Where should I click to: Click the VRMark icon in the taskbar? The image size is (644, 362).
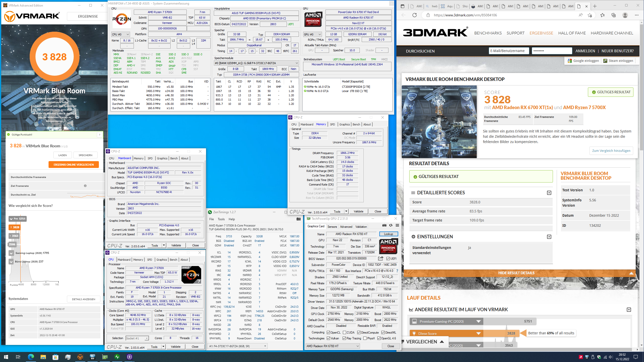[80, 357]
